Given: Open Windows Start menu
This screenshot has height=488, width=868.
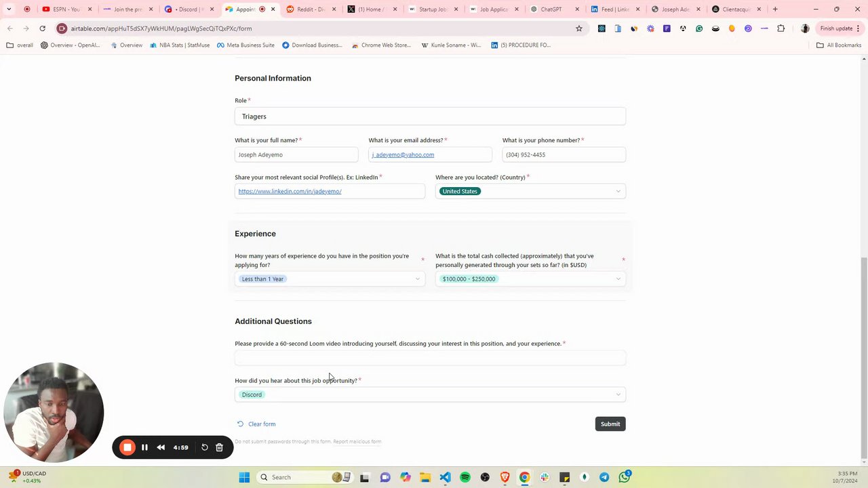Looking at the screenshot, I should pyautogui.click(x=244, y=477).
